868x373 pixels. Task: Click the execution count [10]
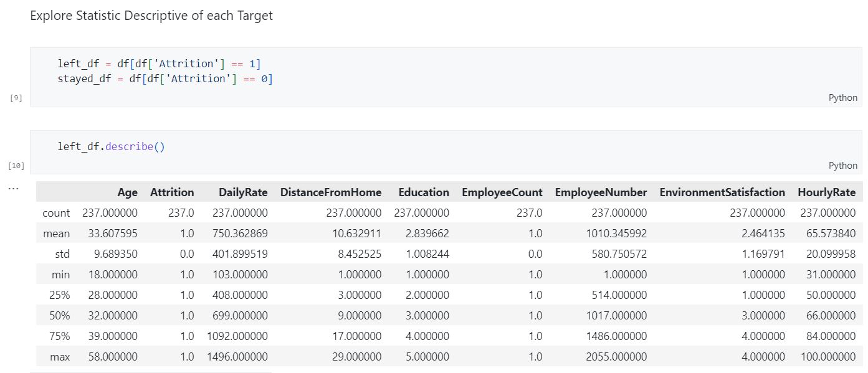click(16, 166)
